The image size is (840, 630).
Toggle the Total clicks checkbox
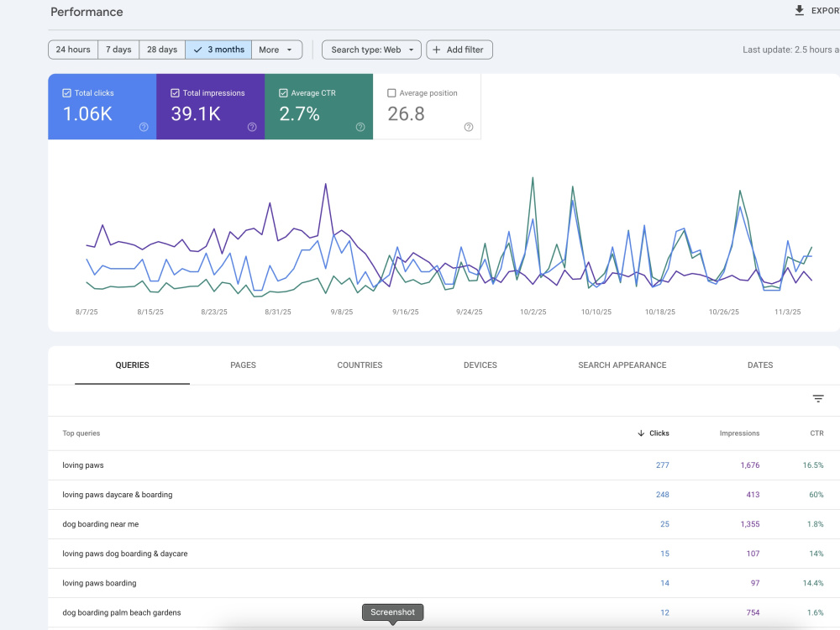pos(66,93)
